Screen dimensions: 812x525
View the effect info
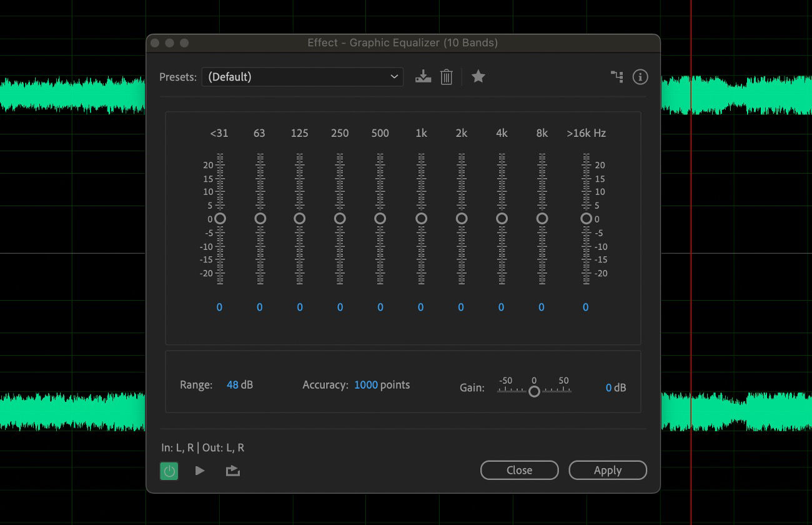tap(640, 76)
